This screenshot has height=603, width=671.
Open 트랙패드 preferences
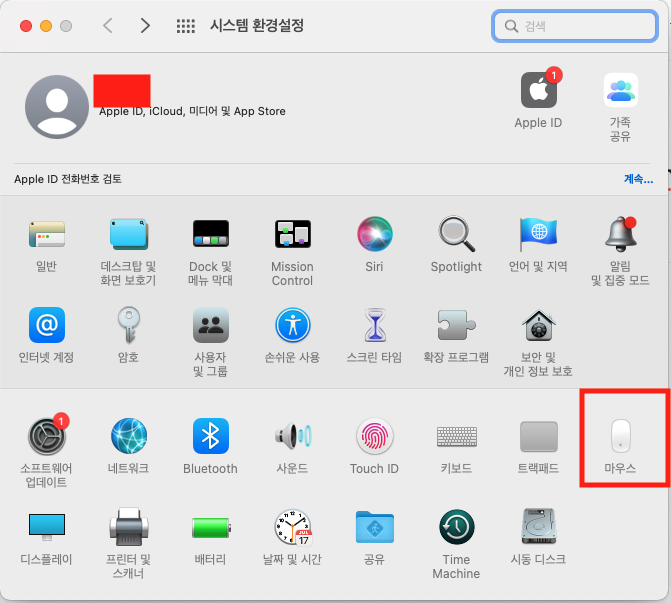point(538,436)
